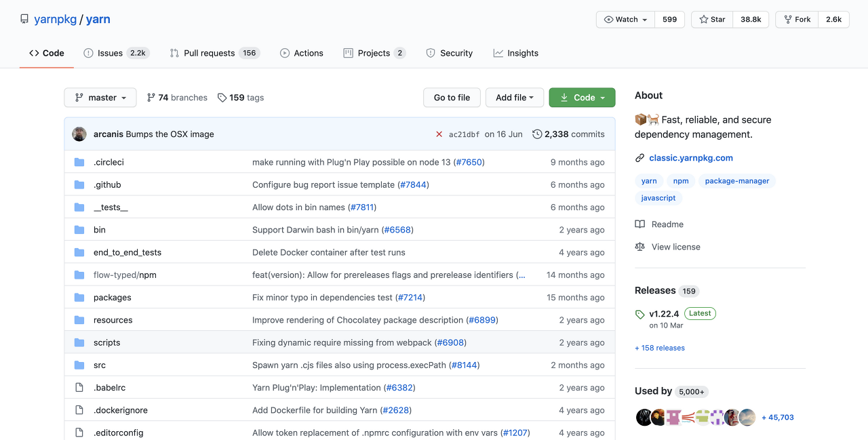Open the Issues tab
Image resolution: width=868 pixels, height=440 pixels.
[x=115, y=53]
